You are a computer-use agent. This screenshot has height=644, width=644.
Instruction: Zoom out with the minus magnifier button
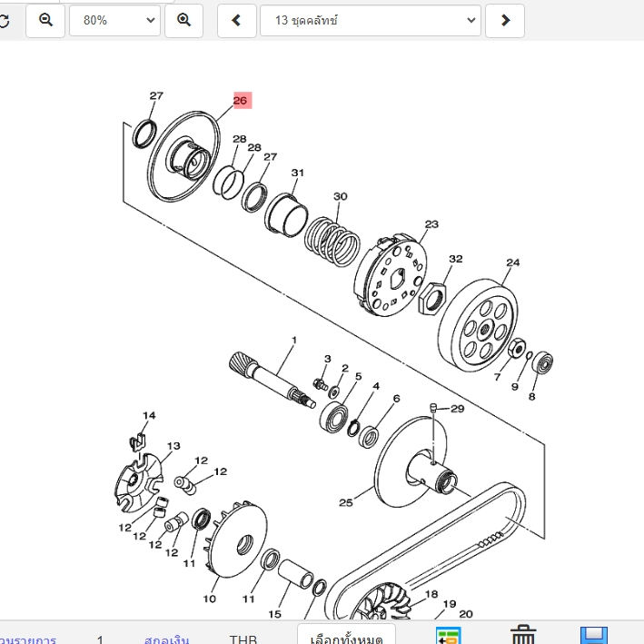tap(45, 20)
